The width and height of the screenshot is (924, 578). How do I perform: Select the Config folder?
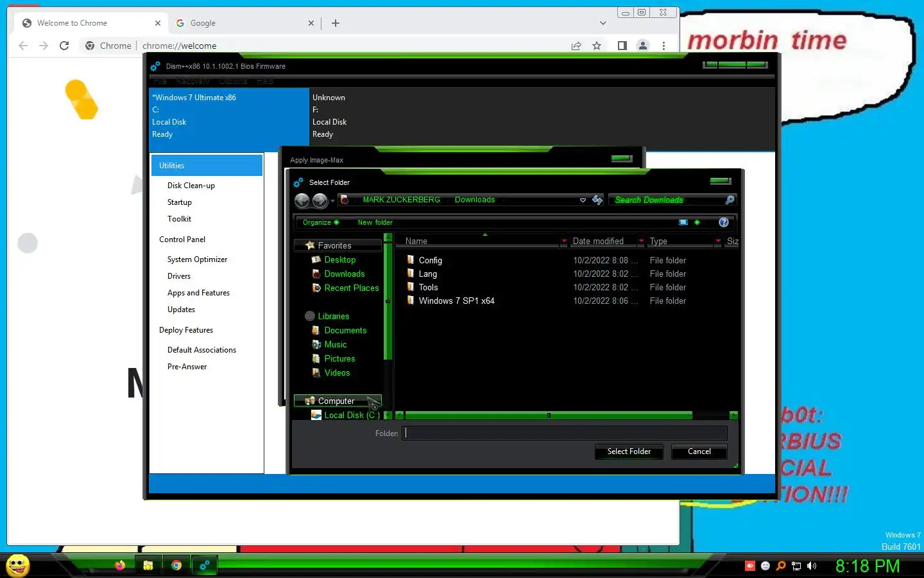tap(430, 260)
